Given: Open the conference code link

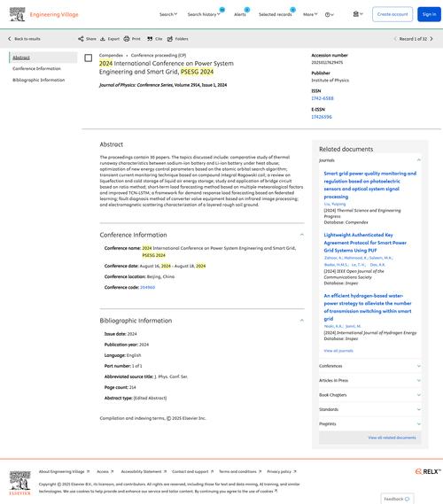Looking at the screenshot, I should pos(148,287).
